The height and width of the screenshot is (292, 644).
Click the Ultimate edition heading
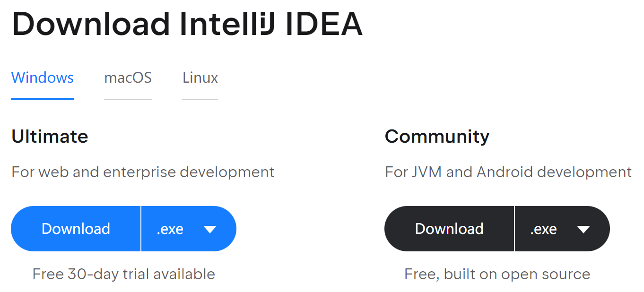(x=50, y=137)
